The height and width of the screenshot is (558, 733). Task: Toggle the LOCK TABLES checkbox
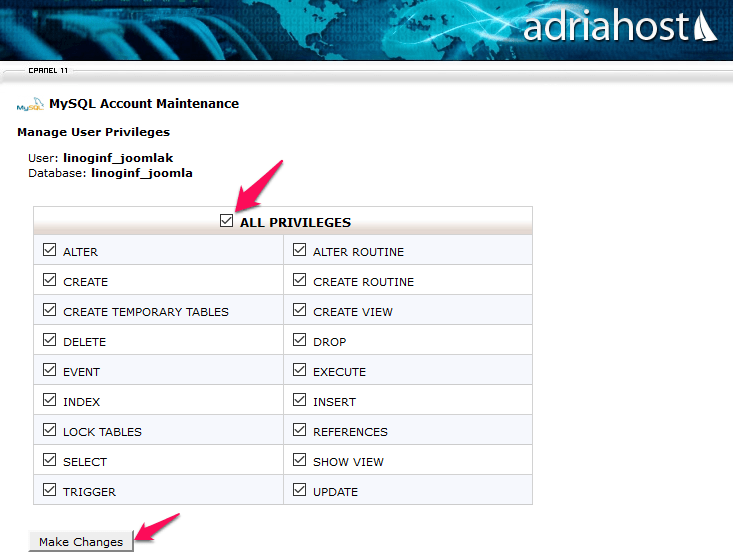[x=50, y=429]
